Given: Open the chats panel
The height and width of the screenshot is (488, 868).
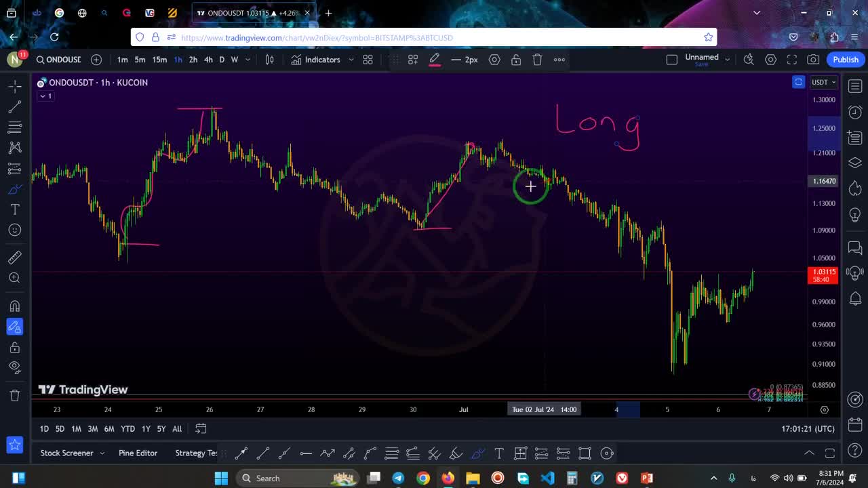Looking at the screenshot, I should point(855,248).
